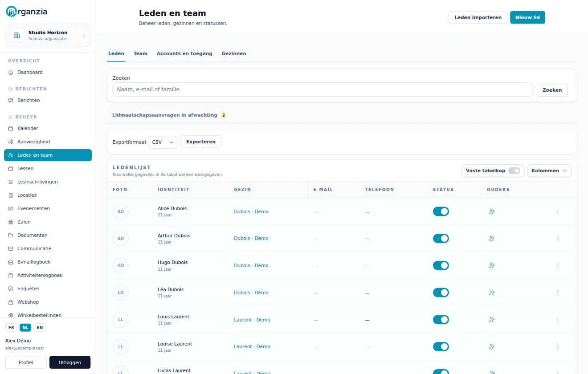Open the CSV export format dropdown

tap(163, 142)
